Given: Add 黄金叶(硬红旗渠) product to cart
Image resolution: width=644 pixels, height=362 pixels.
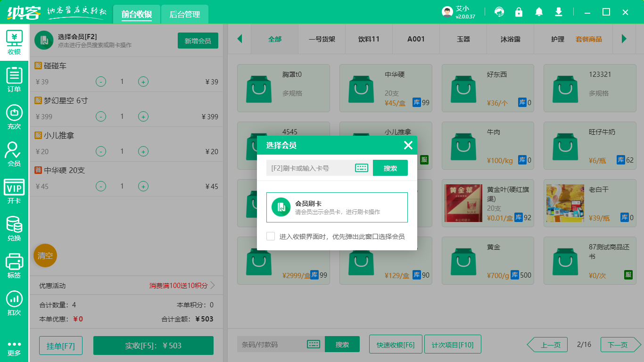Looking at the screenshot, I should (488, 203).
